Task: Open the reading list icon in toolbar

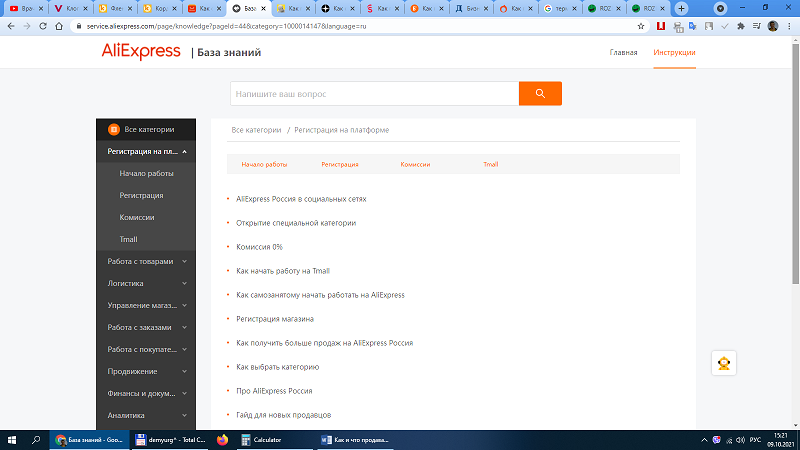Action: coord(757,26)
